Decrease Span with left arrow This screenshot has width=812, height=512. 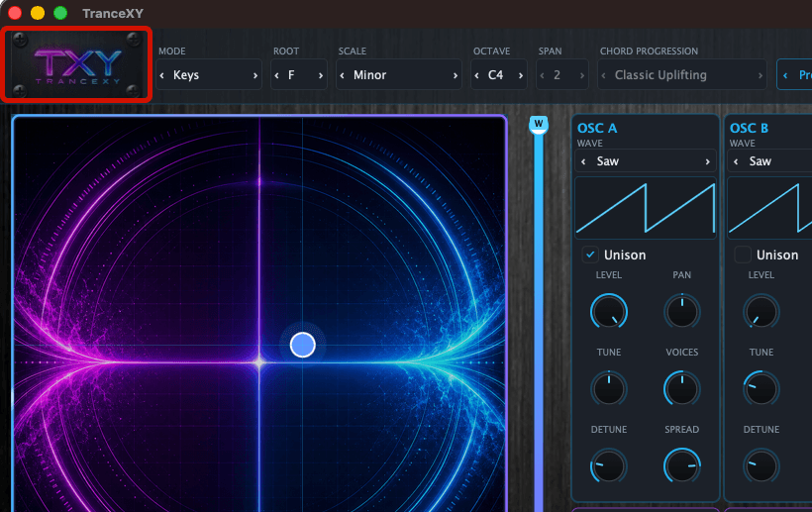tap(543, 75)
